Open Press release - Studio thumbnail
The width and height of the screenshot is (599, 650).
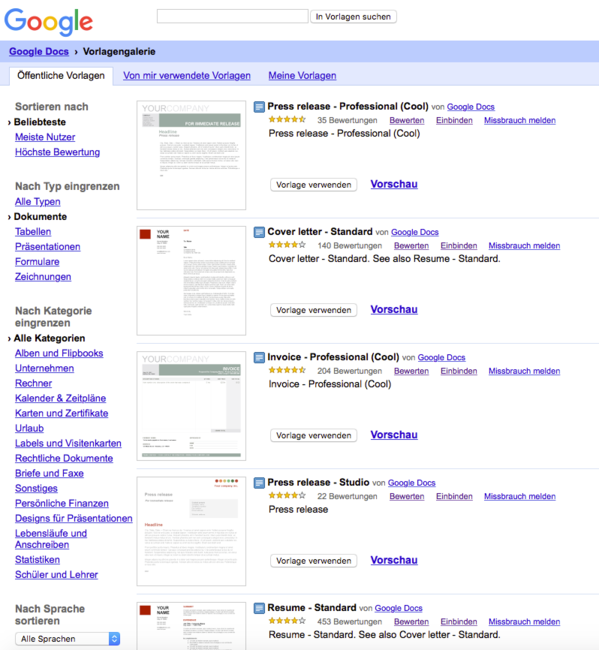tap(191, 531)
